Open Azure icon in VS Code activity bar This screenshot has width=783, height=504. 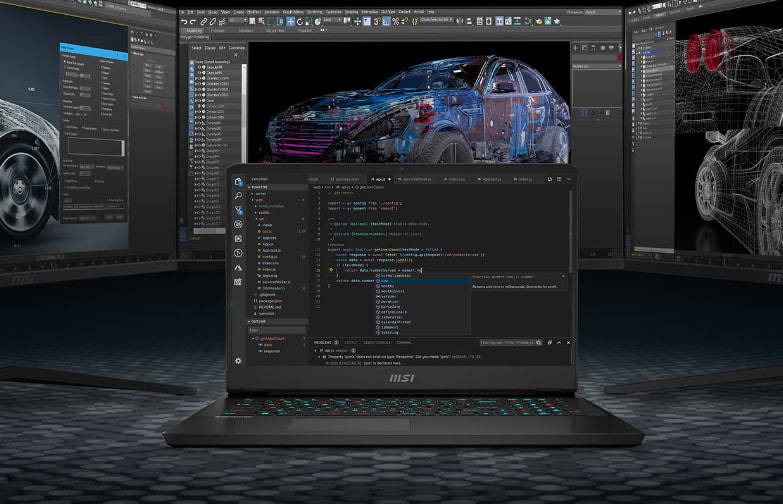coord(238,268)
